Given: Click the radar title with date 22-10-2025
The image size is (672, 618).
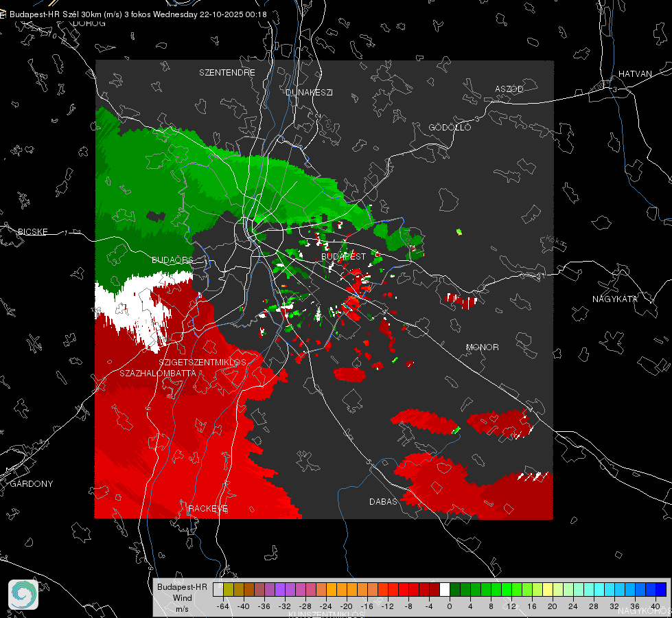Looking at the screenshot, I should tap(138, 14).
